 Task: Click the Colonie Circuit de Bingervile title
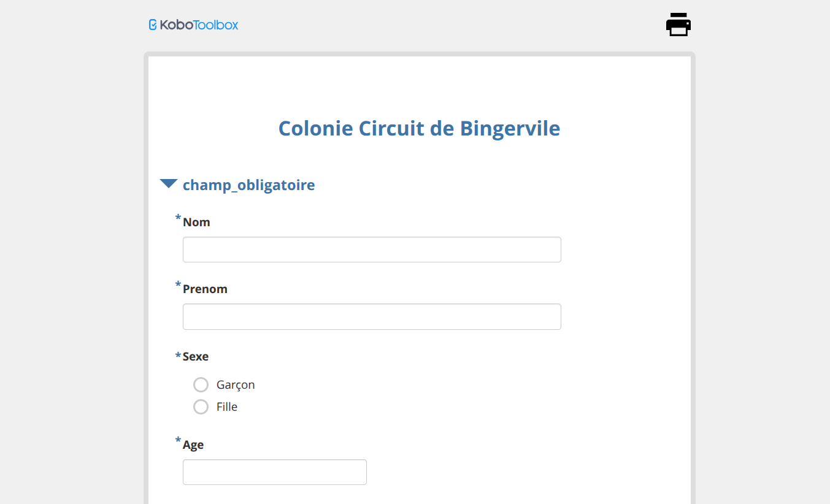pyautogui.click(x=419, y=129)
